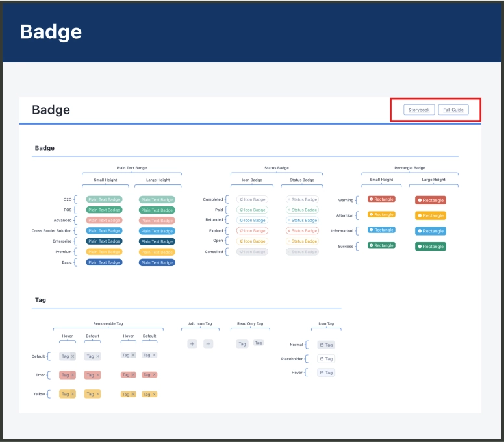This screenshot has width=504, height=442.
Task: Remove the smaller default-state Tag in Error row
Action: [155, 375]
